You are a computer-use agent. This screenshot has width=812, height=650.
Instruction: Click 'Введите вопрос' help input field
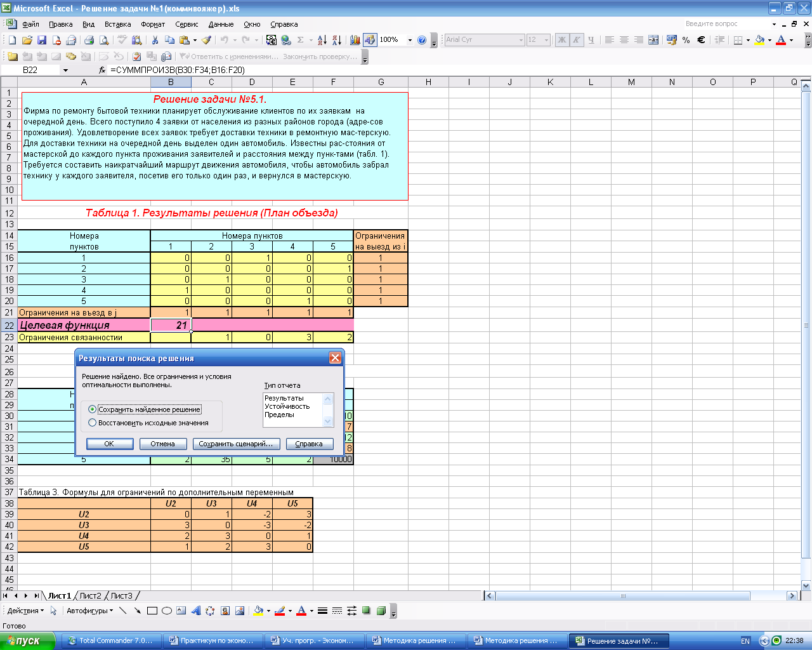726,24
